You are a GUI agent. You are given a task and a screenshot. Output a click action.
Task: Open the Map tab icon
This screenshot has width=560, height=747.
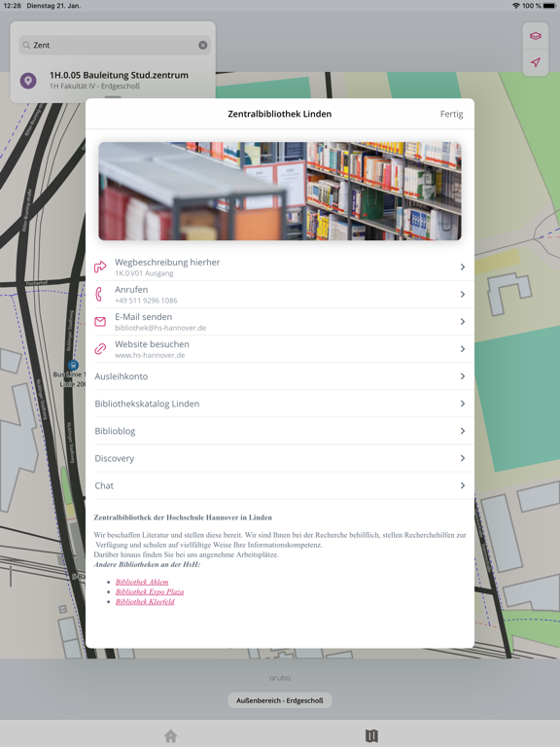pos(372,736)
